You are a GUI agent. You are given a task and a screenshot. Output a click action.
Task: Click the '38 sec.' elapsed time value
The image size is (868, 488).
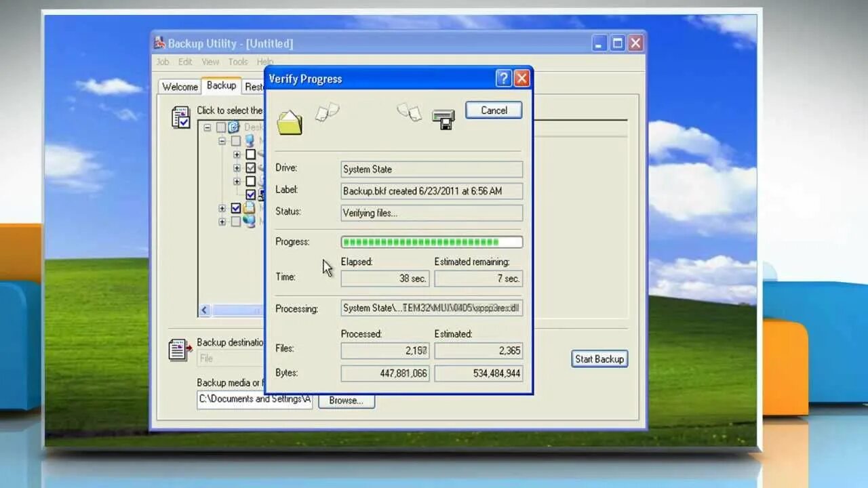tap(384, 279)
